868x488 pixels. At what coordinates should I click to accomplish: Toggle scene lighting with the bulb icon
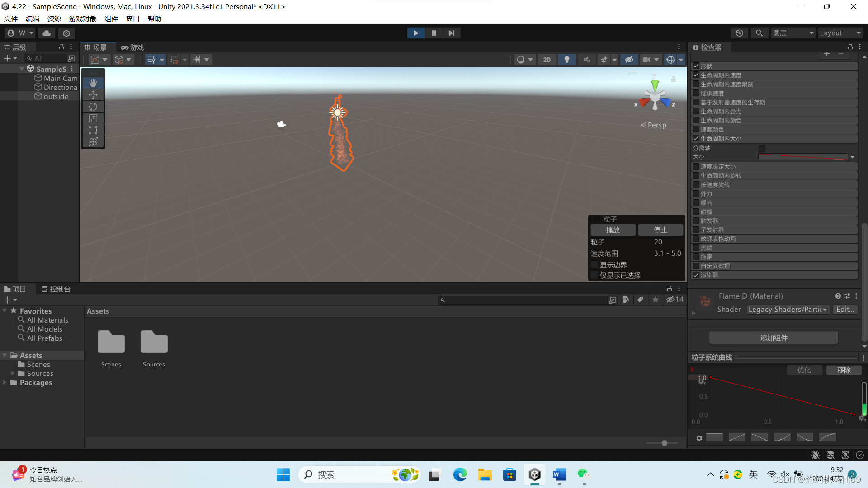point(567,59)
